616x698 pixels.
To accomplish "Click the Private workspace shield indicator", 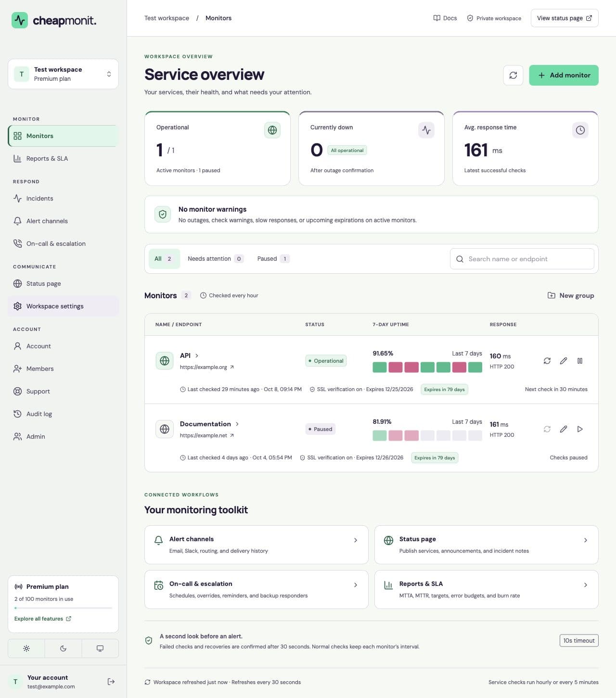I will 494,18.
